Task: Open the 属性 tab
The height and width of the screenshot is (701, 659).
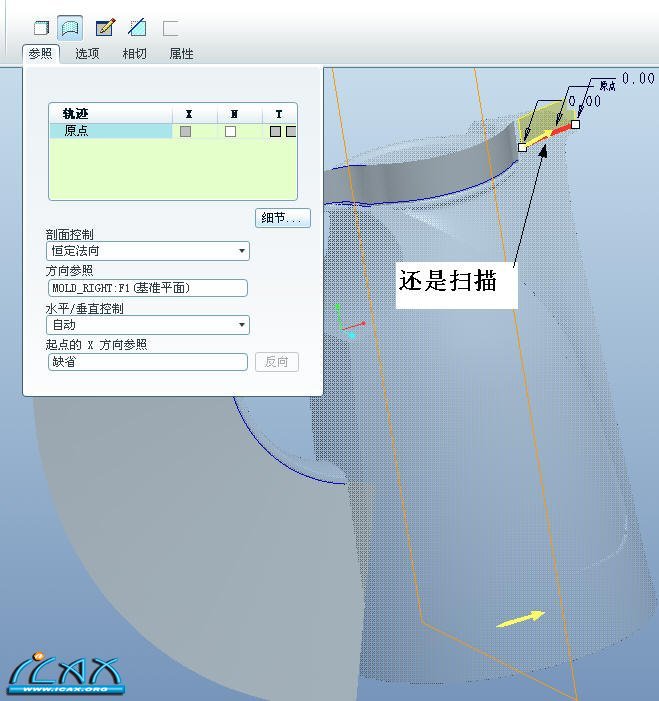Action: (x=181, y=54)
